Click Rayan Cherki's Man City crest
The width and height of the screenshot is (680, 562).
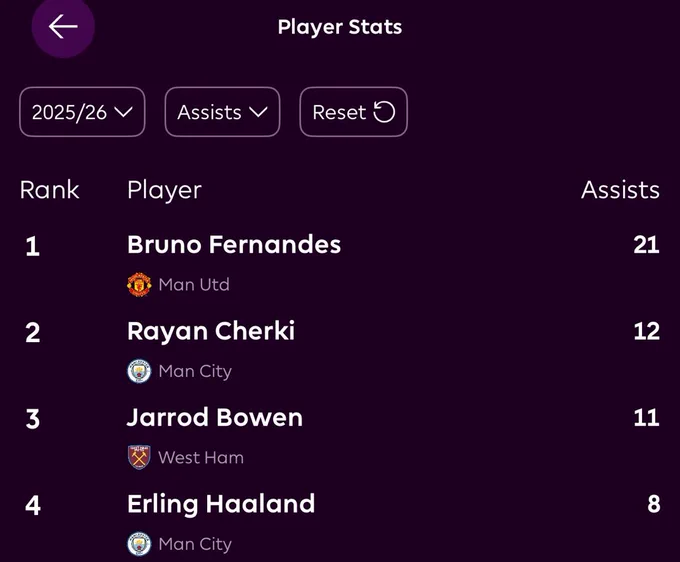point(139,371)
